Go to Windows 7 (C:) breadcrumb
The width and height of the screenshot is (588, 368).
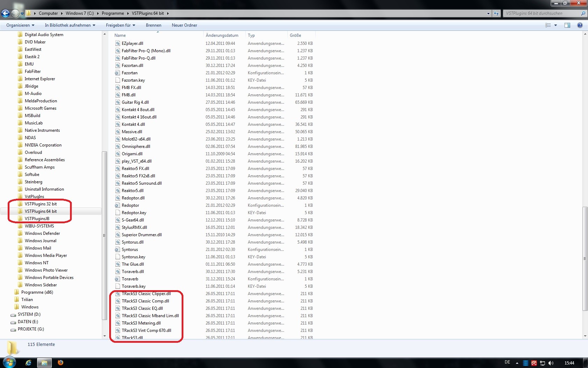point(79,13)
